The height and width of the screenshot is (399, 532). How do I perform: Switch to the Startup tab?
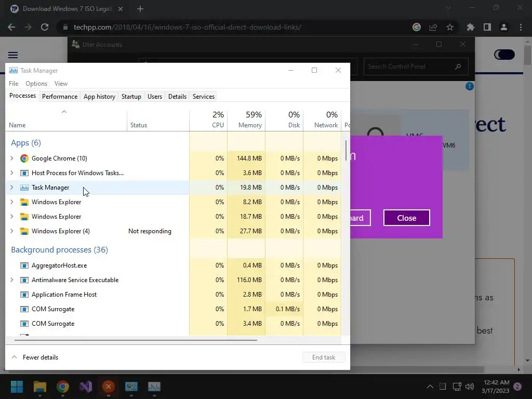pos(131,96)
